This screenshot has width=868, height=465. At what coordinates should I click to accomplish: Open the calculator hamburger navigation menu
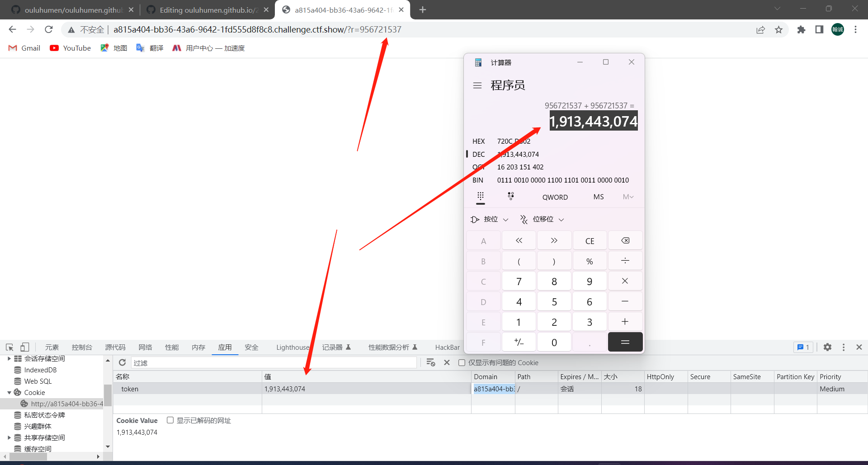click(477, 85)
